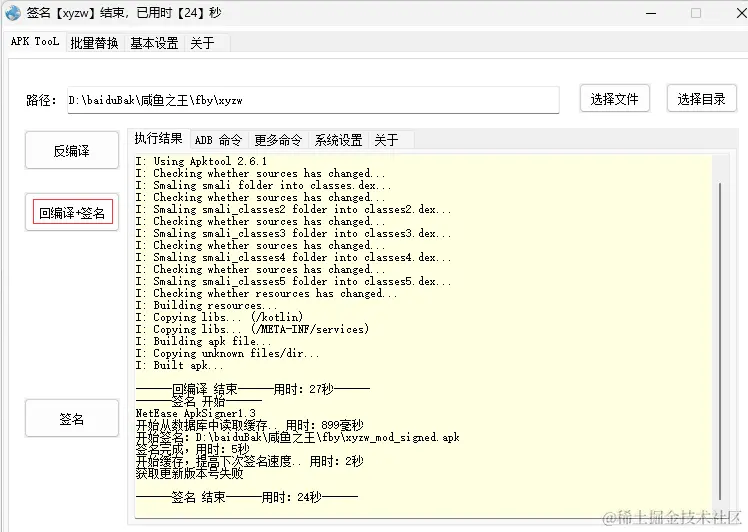The image size is (748, 532).
Task: Click the app globe icon in title bar
Action: click(13, 13)
